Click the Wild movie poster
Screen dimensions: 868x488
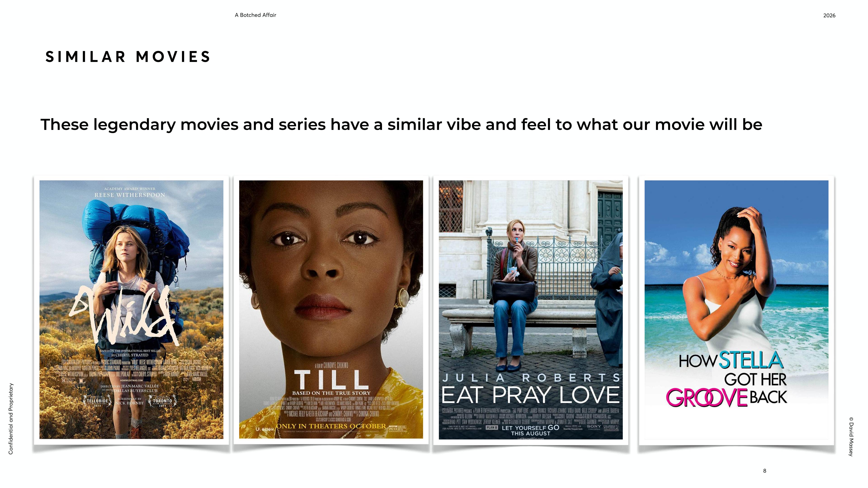(131, 310)
